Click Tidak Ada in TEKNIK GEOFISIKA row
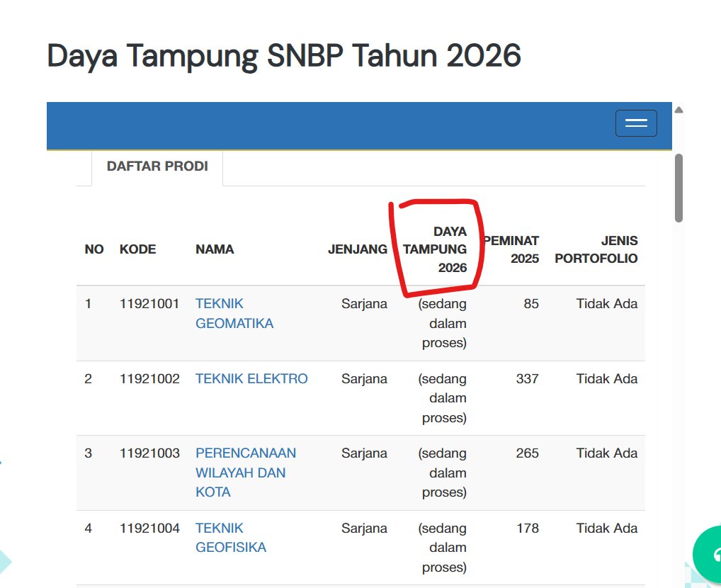 [607, 528]
